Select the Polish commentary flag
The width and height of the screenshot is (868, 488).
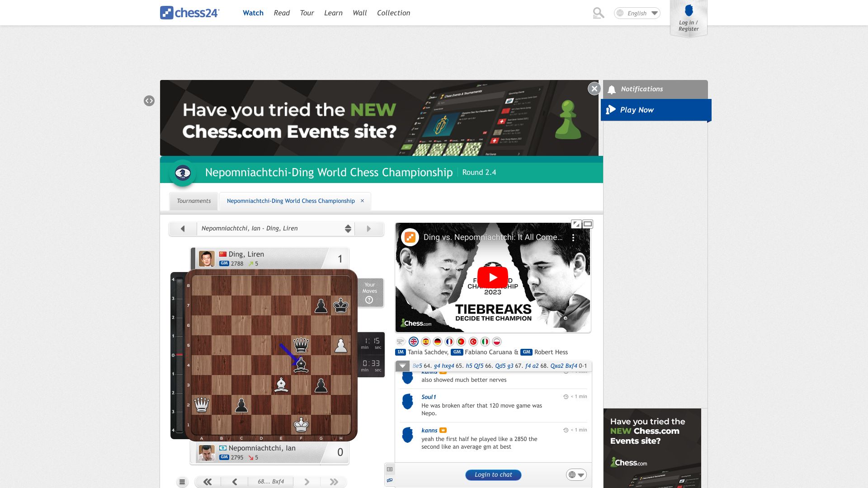496,342
